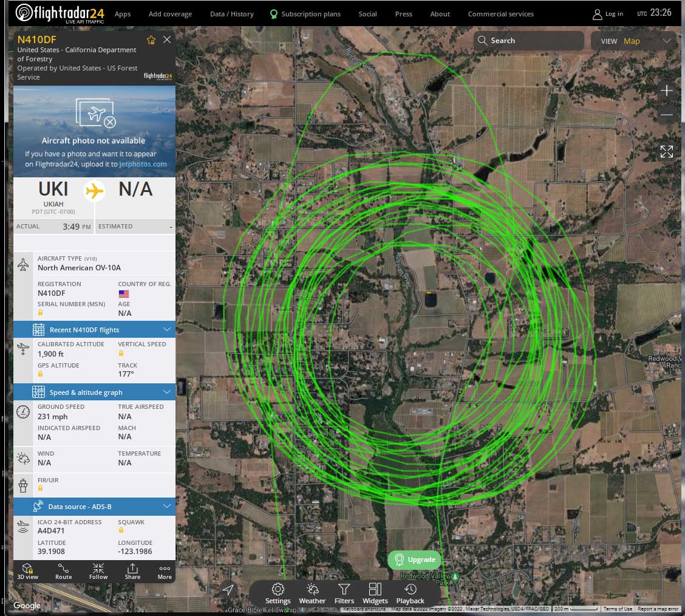Screen dimensions: 685x616
Task: Open map Filters
Action: (344, 593)
